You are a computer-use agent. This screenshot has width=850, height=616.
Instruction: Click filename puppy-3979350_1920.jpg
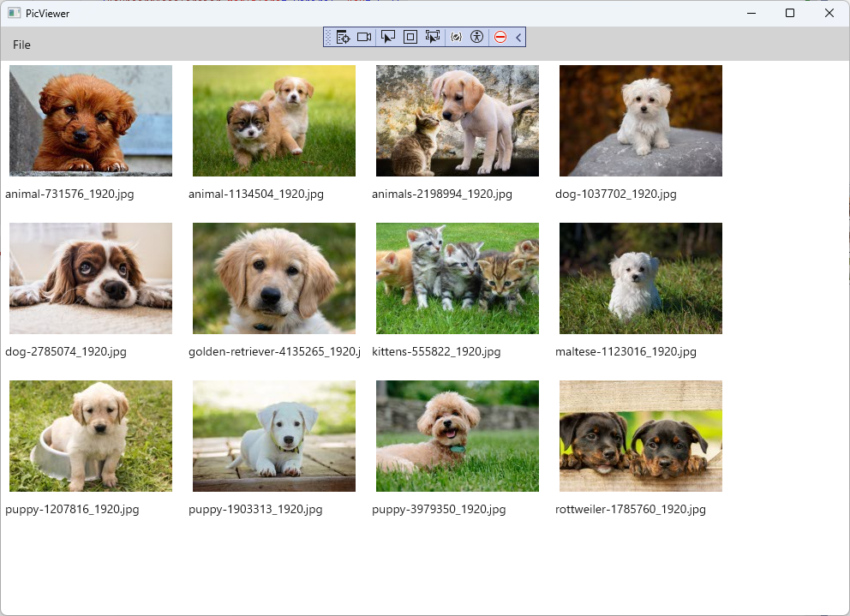[439, 510]
